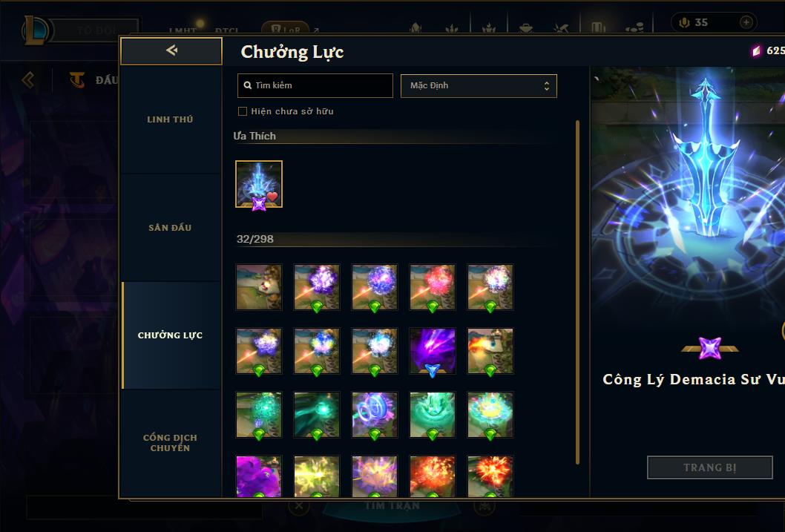Select the favorite Demacia sword boom thumbnail

[x=259, y=184]
